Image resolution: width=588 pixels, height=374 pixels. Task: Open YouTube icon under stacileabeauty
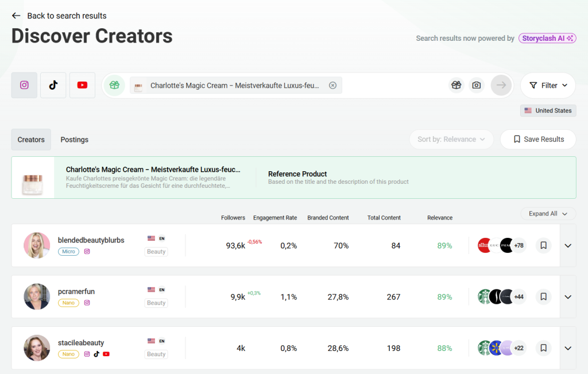106,354
